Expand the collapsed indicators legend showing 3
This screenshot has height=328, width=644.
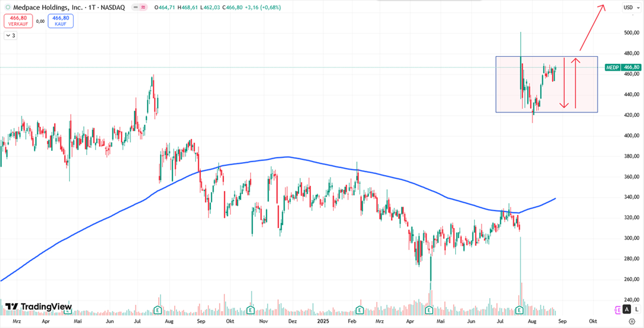pos(10,35)
